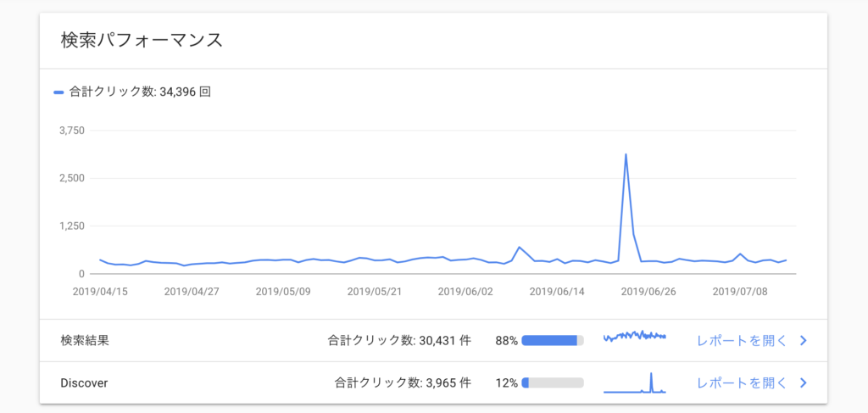This screenshot has width=868, height=413.
Task: Click the 合計クリック数: 34,396 回 legend label
Action: click(x=140, y=92)
